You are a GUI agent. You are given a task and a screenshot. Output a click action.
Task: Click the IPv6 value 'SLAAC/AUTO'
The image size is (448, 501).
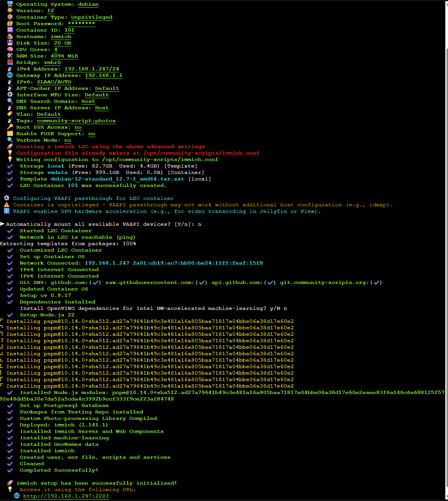click(54, 82)
